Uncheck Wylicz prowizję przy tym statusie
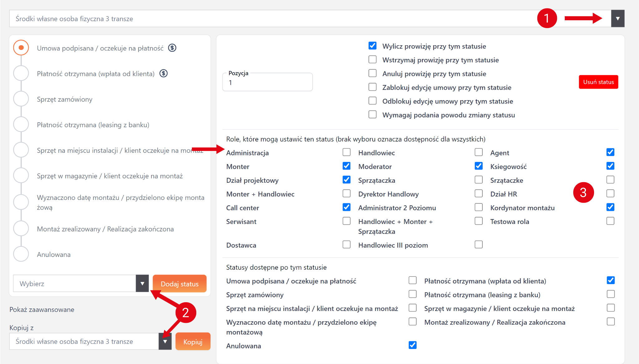The width and height of the screenshot is (639, 364). [x=373, y=46]
